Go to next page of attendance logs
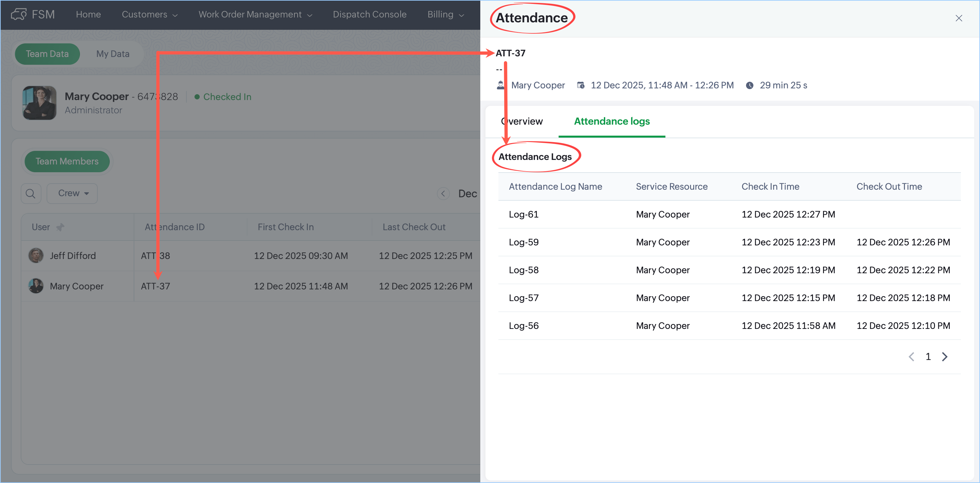The height and width of the screenshot is (483, 980). tap(945, 357)
